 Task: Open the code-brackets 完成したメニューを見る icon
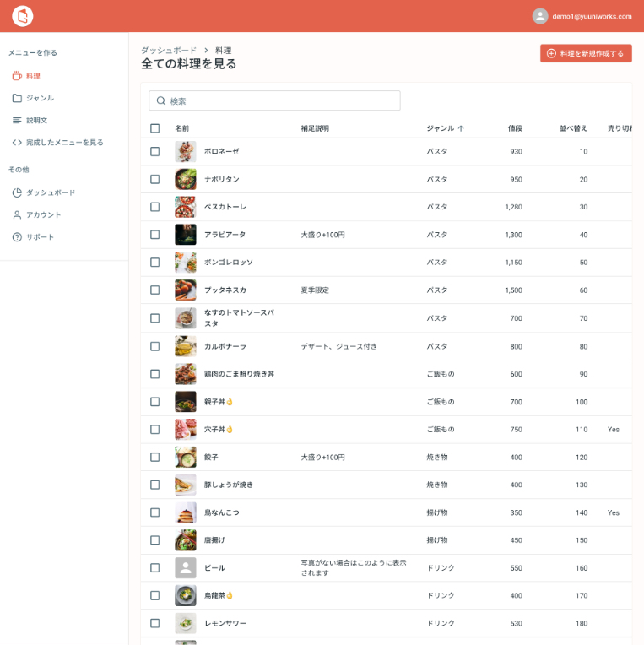17,143
